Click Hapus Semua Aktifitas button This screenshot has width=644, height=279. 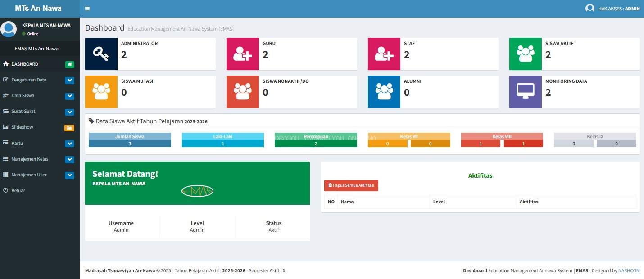tap(351, 185)
